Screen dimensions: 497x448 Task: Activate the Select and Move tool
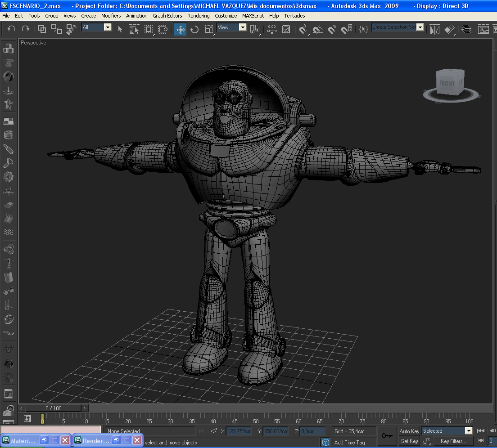tap(180, 30)
